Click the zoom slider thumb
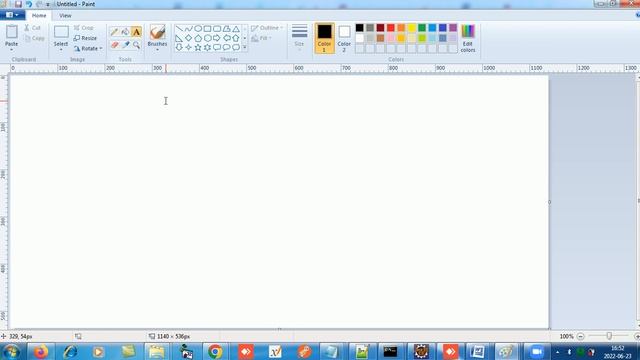This screenshot has width=640, height=360. (x=609, y=336)
